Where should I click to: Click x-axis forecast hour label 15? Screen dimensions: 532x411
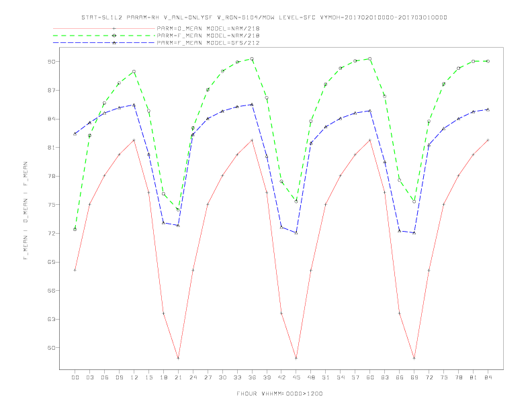tap(148, 377)
